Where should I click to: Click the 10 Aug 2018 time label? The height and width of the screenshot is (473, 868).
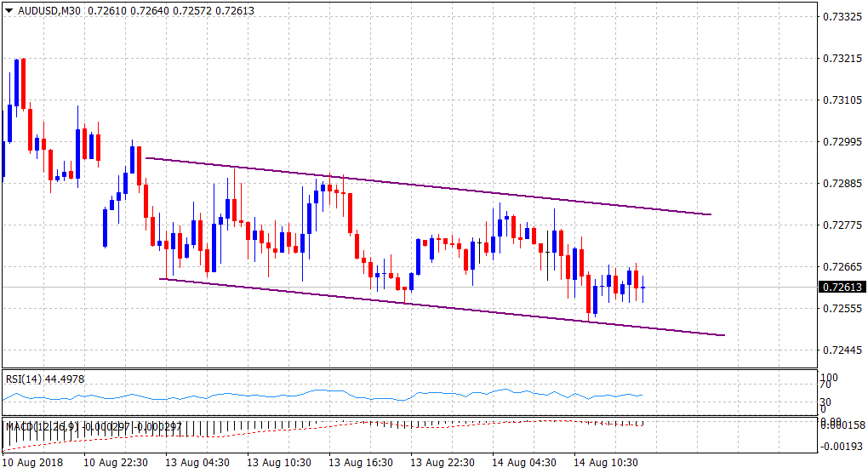pyautogui.click(x=32, y=463)
